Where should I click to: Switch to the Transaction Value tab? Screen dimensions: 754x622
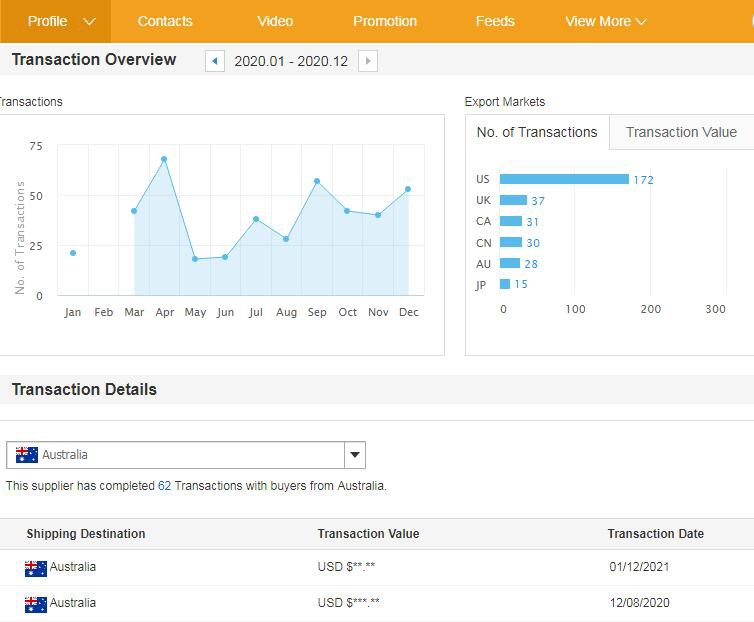[x=681, y=132]
